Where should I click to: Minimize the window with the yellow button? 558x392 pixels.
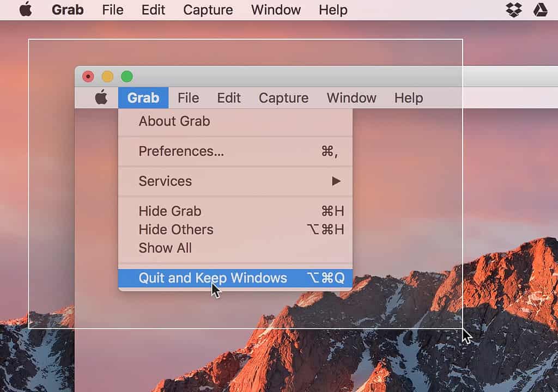[107, 76]
